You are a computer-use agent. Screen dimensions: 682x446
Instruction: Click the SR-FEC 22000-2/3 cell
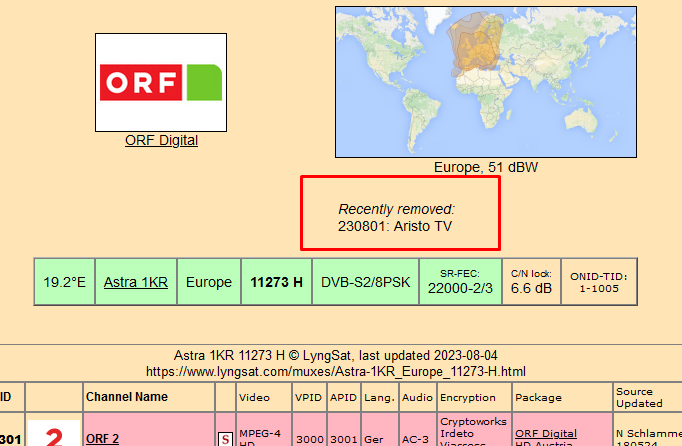point(460,282)
